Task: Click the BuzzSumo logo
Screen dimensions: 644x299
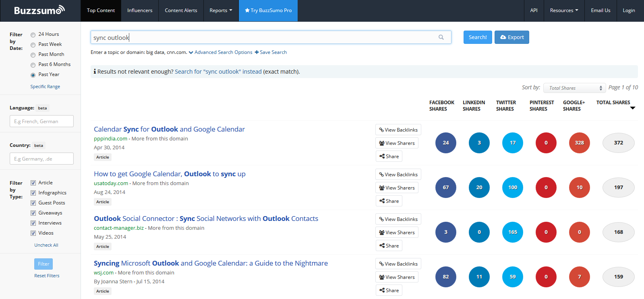Action: pyautogui.click(x=39, y=10)
